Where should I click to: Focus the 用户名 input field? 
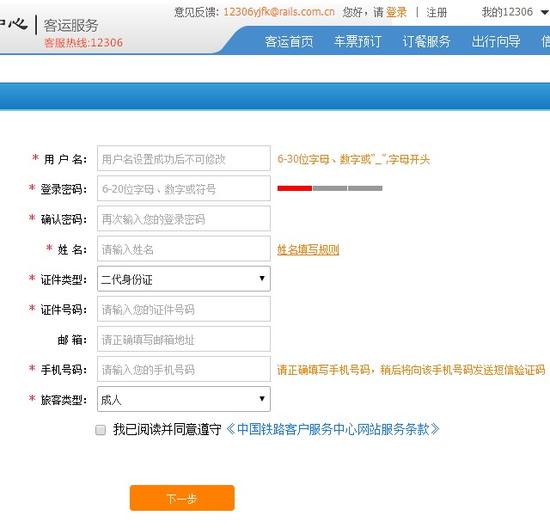[x=184, y=158]
